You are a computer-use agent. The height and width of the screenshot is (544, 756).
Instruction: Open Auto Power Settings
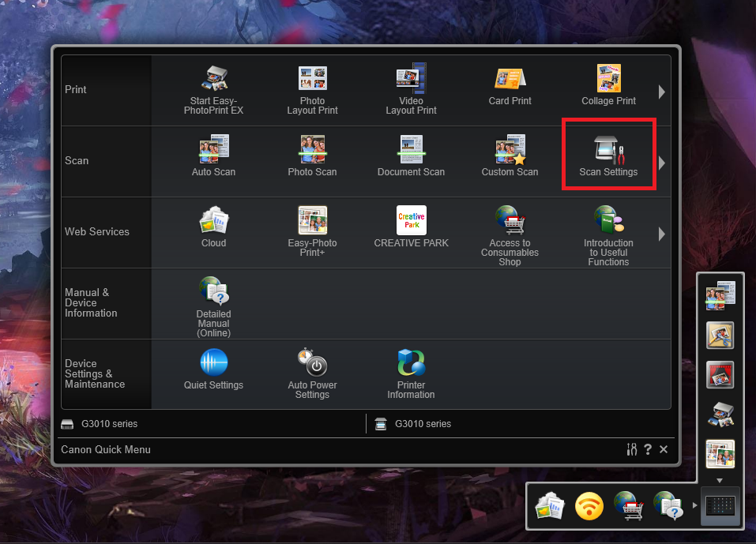(312, 373)
